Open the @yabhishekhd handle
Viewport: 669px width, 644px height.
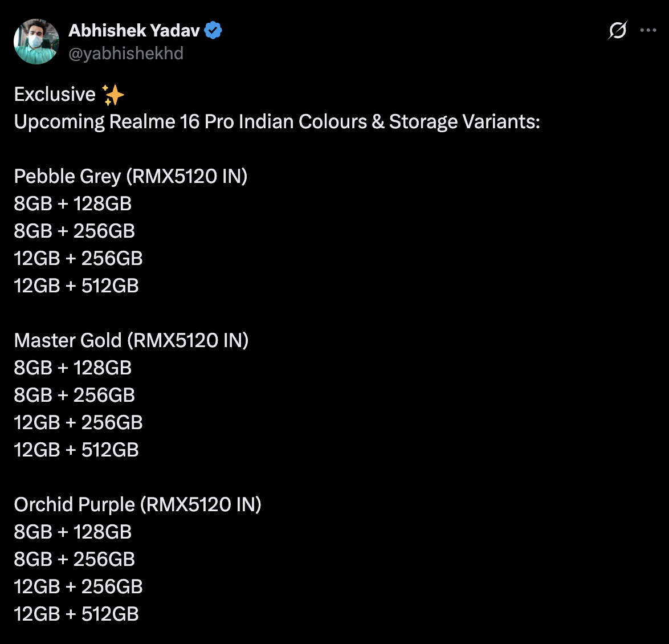pyautogui.click(x=126, y=53)
